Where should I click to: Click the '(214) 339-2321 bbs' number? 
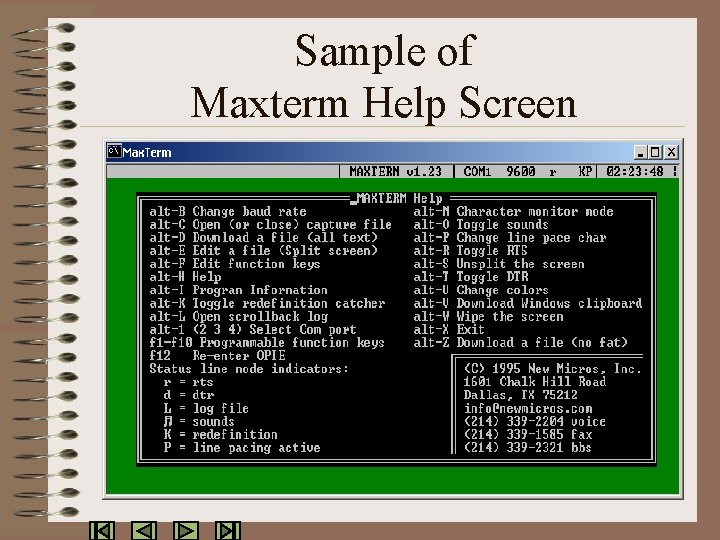[x=527, y=448]
